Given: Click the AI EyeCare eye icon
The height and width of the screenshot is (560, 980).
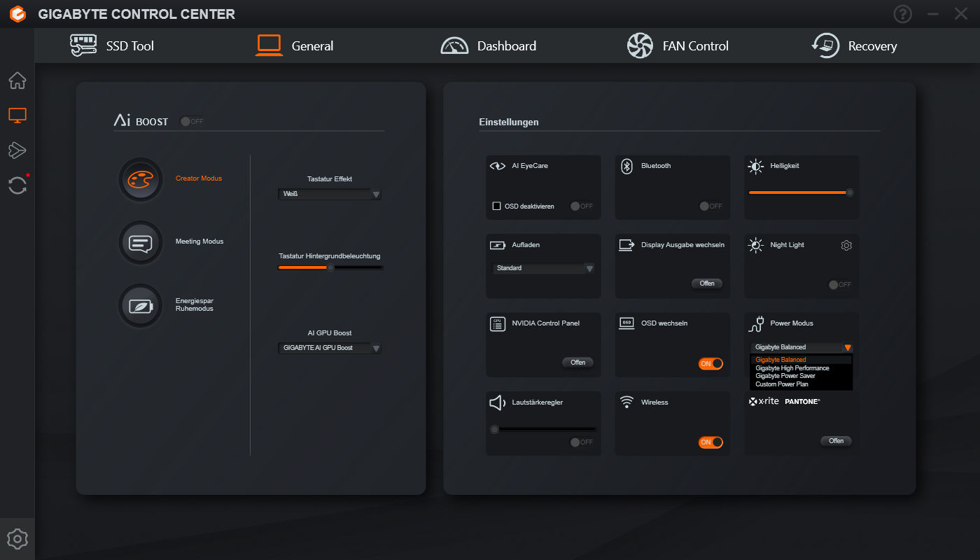Looking at the screenshot, I should coord(497,167).
